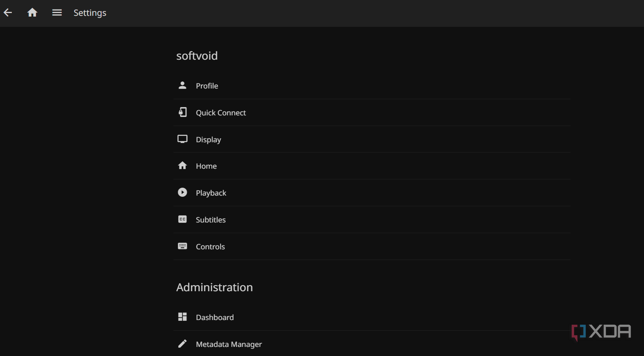The height and width of the screenshot is (356, 644).
Task: Open Subtitles settings
Action: (x=372, y=220)
